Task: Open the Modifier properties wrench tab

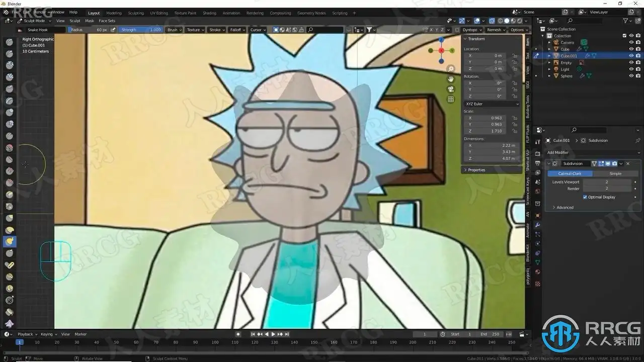Action: tap(537, 225)
